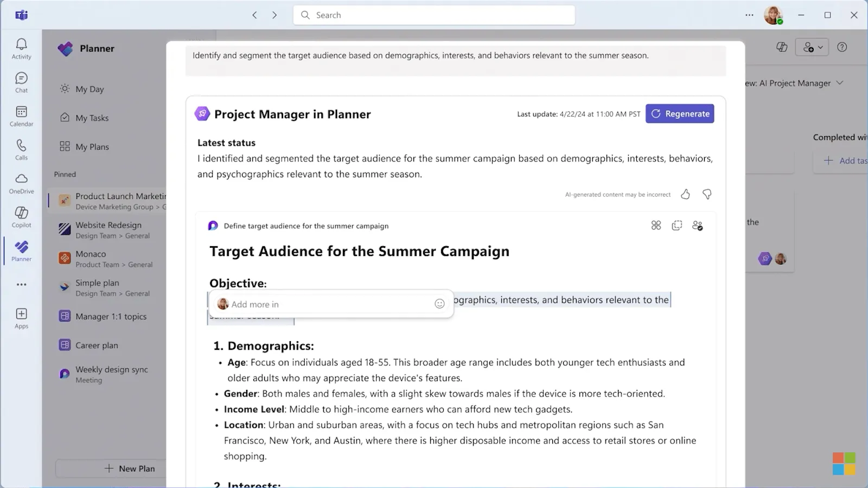Image resolution: width=868 pixels, height=488 pixels.
Task: Click the people assign icon in card
Action: (x=698, y=226)
